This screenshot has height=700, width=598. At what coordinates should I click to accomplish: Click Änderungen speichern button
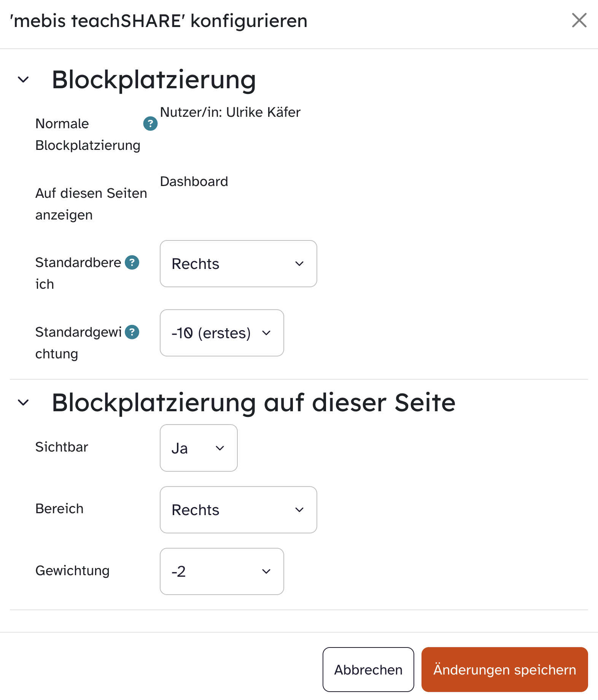click(504, 670)
